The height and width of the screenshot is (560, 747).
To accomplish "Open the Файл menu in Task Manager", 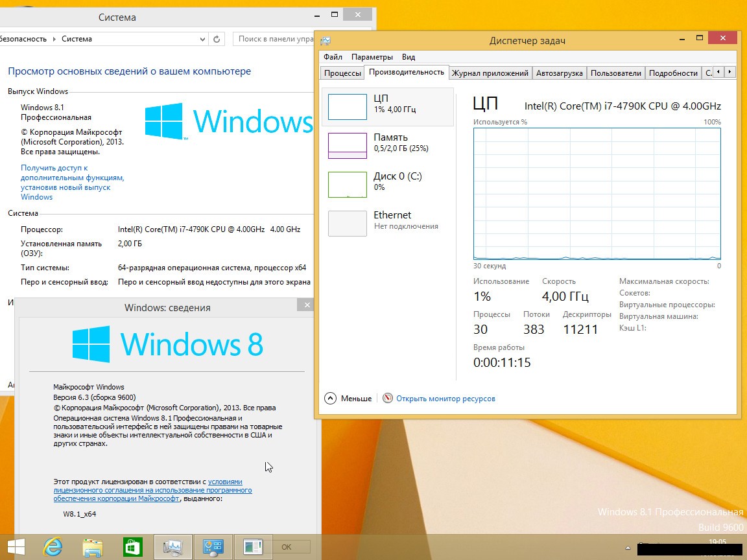I will pyautogui.click(x=333, y=57).
